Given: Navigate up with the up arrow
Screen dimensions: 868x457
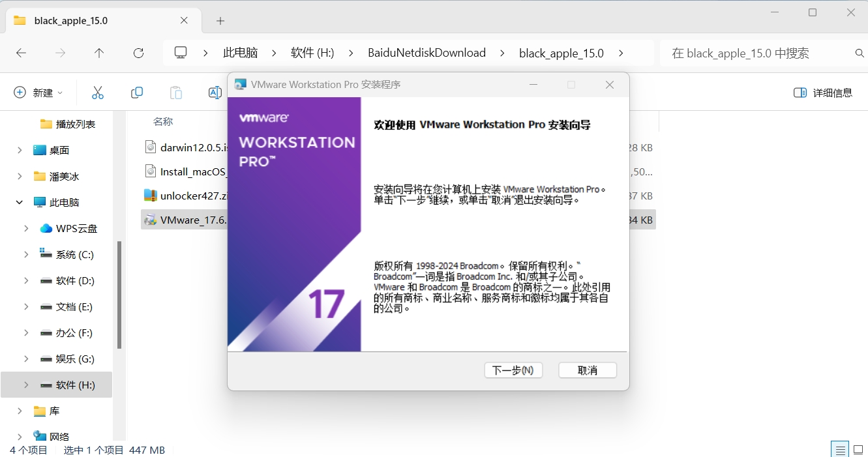Looking at the screenshot, I should coord(99,53).
